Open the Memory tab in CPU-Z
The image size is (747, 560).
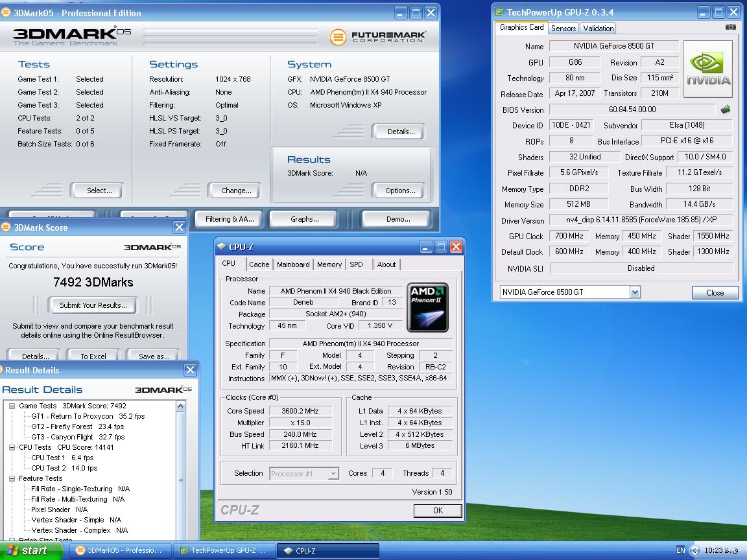click(329, 264)
